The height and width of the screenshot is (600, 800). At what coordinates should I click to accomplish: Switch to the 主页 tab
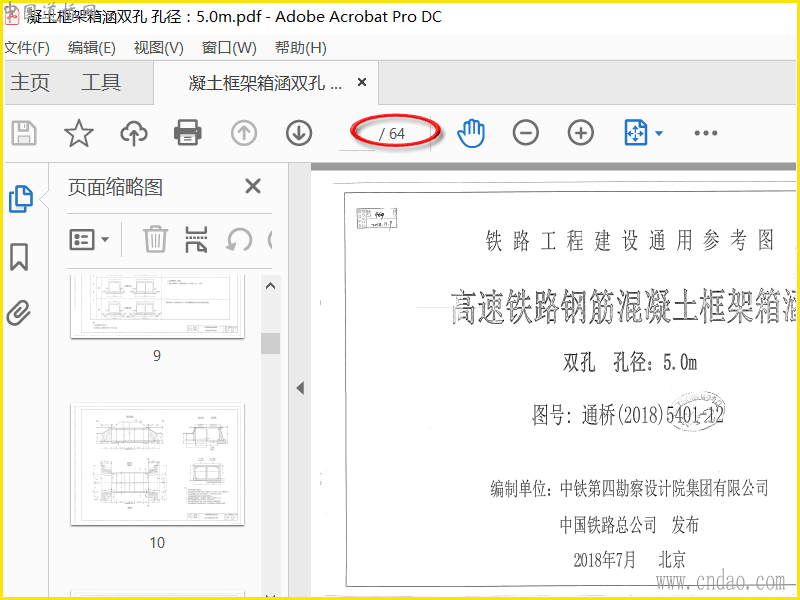30,82
